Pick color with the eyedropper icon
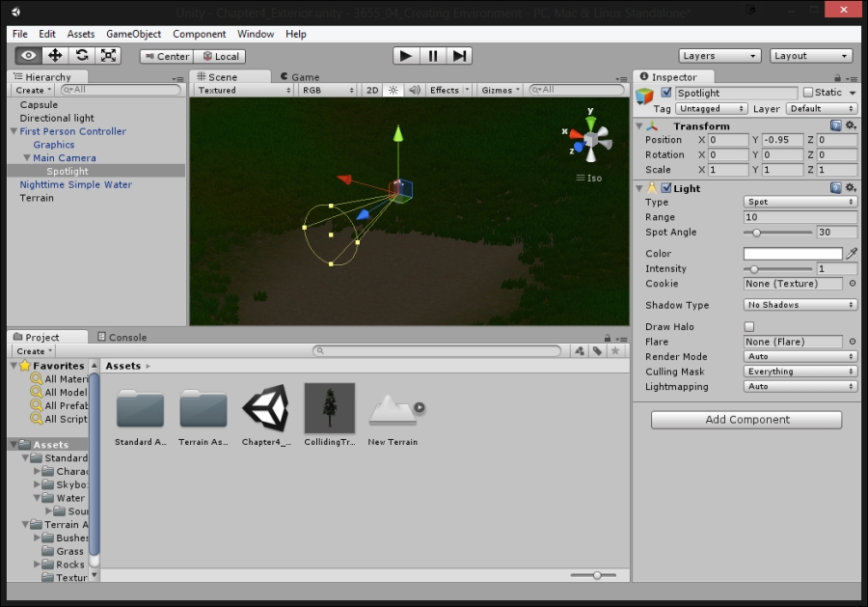This screenshot has height=607, width=868. [x=852, y=254]
